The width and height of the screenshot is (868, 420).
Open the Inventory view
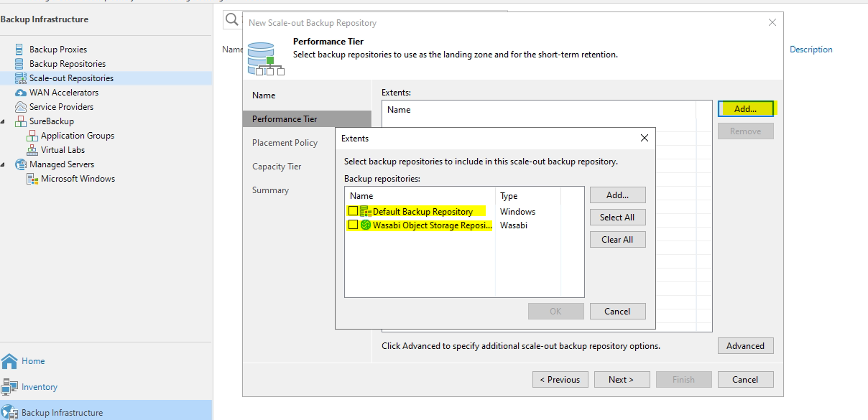tap(40, 387)
